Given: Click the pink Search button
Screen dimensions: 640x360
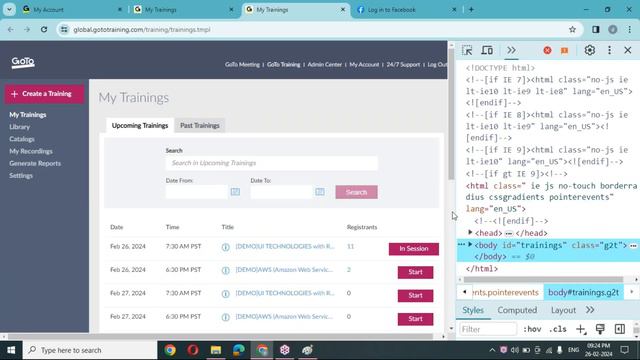Looking at the screenshot, I should click(x=356, y=192).
